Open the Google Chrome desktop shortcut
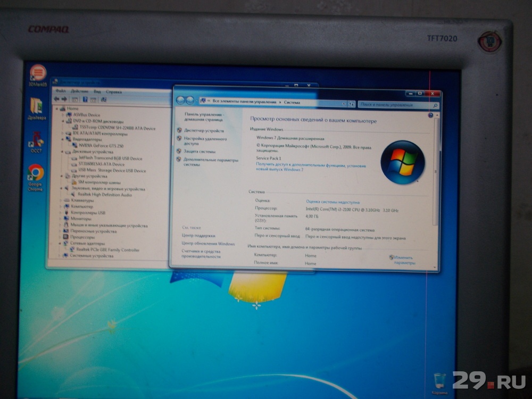Viewport: 532px width, 399px height. [x=36, y=173]
